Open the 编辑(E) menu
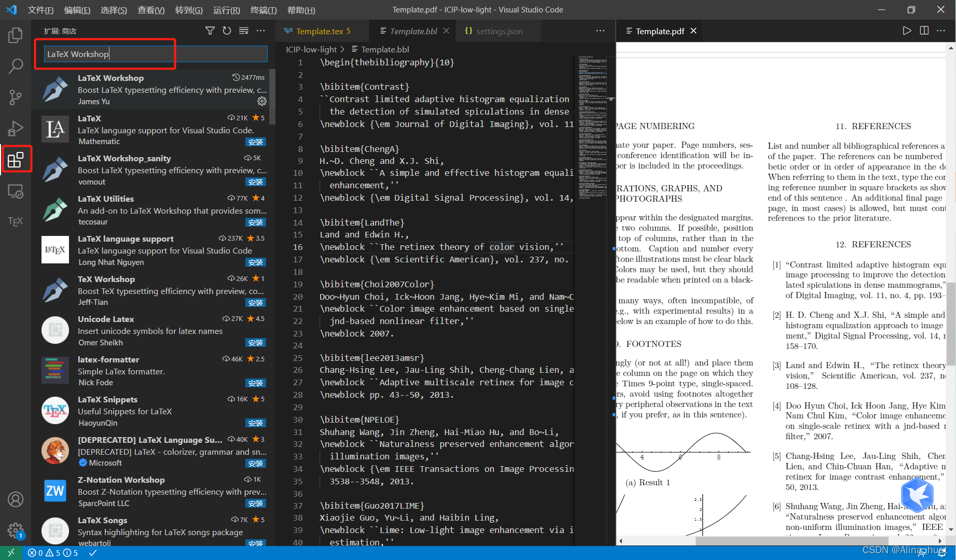Viewport: 956px width, 560px height. 77,10
